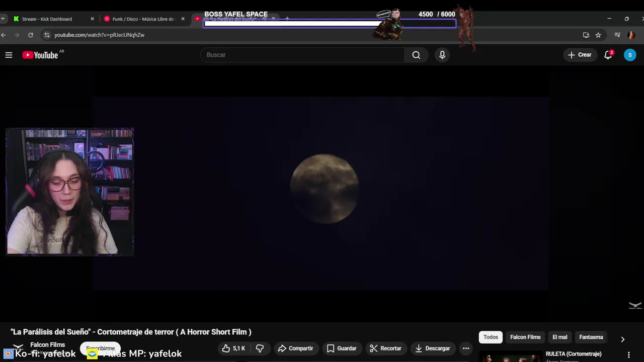Subscribe with the Suscribirme button
Screen dimensions: 644x362
tap(100, 348)
